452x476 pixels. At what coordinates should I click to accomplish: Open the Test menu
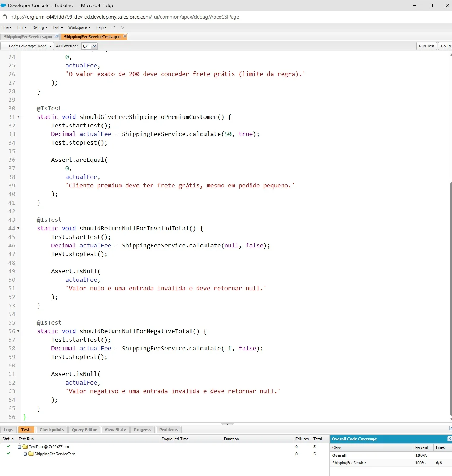(58, 27)
